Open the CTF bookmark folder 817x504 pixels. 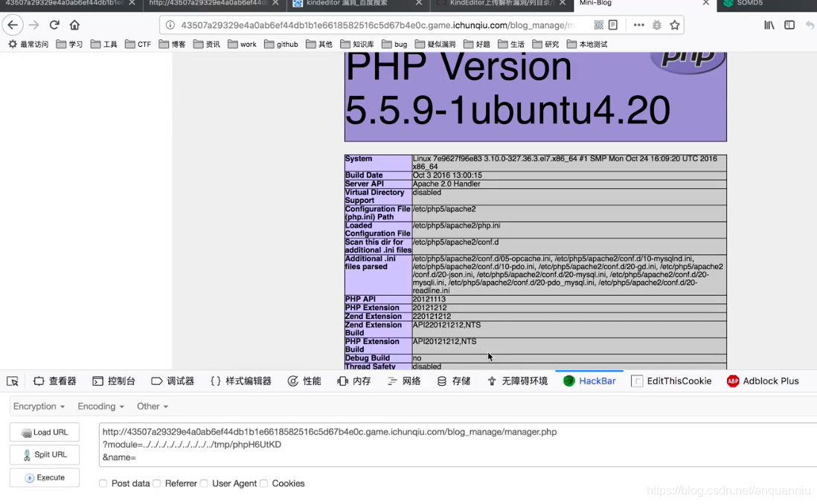coord(138,45)
